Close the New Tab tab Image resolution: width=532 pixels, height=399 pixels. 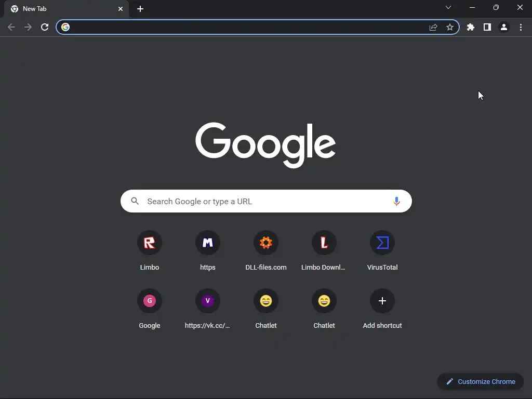click(121, 9)
